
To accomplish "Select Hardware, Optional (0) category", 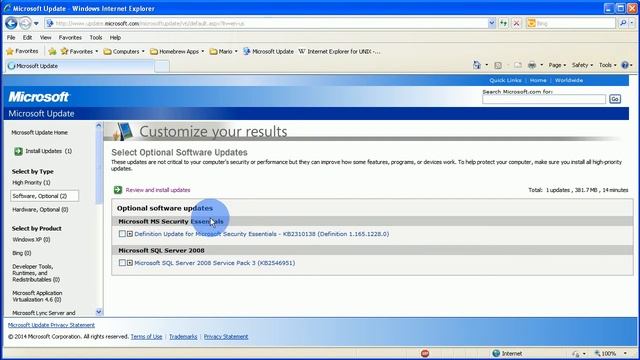I will [40, 209].
